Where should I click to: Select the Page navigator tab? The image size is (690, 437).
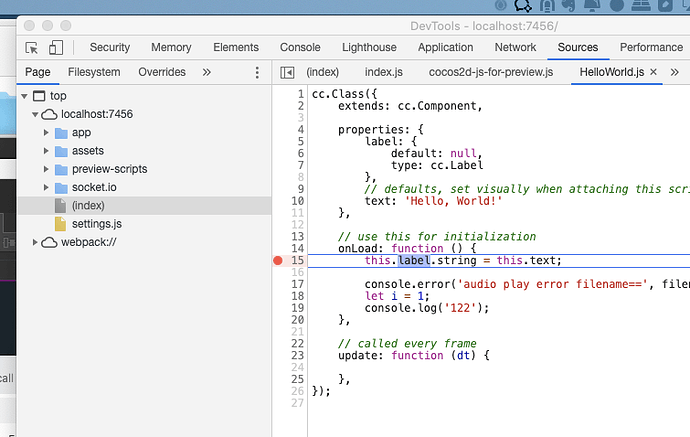coord(38,72)
